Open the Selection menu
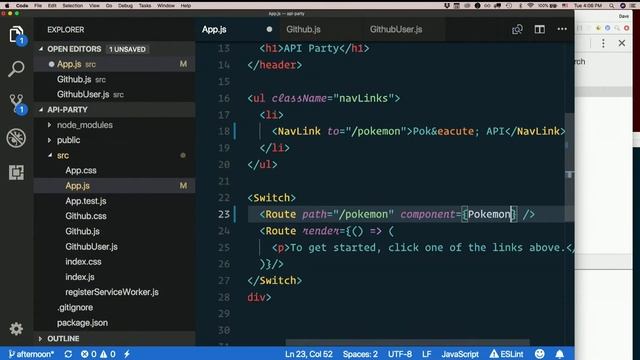Screen dimensions: 640x360 73,5
